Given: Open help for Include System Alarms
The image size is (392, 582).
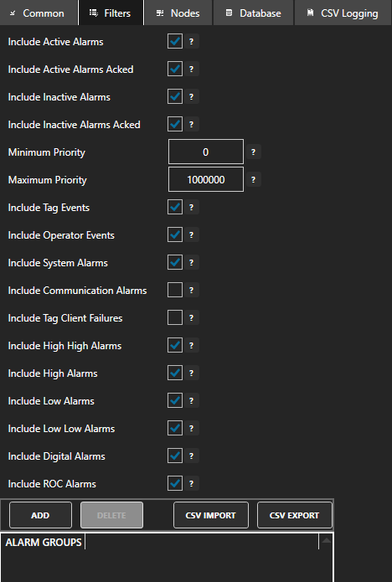Looking at the screenshot, I should coord(191,262).
